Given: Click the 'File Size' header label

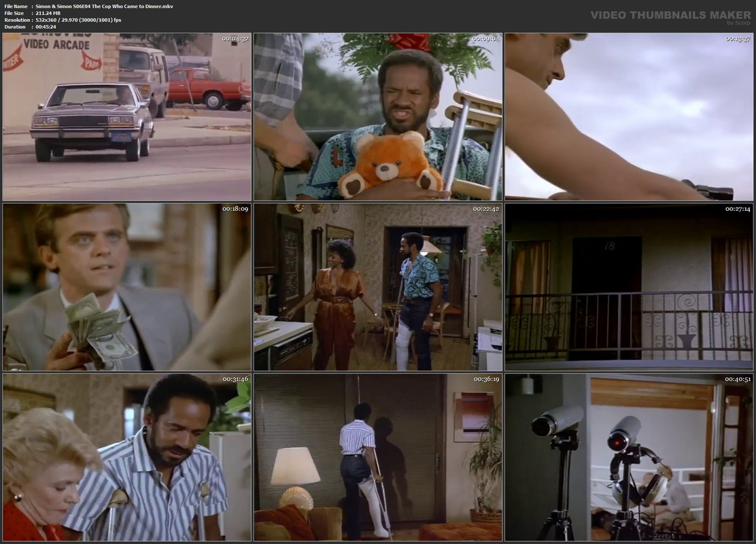Looking at the screenshot, I should point(14,13).
